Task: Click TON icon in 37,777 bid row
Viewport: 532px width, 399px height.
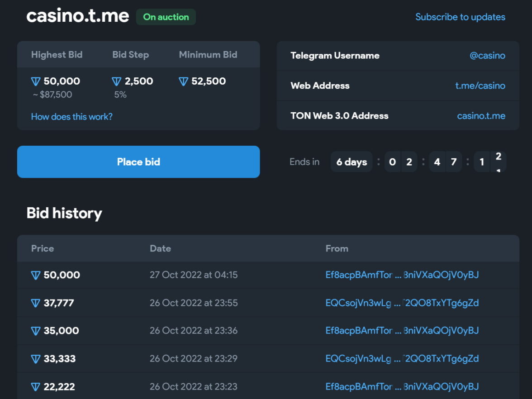Action: click(36, 304)
